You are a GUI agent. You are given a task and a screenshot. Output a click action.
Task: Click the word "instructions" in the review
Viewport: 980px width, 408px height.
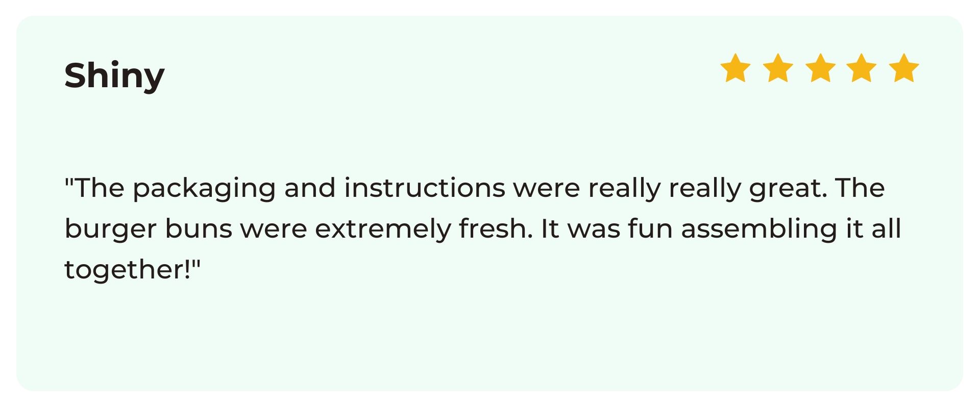[x=425, y=188]
